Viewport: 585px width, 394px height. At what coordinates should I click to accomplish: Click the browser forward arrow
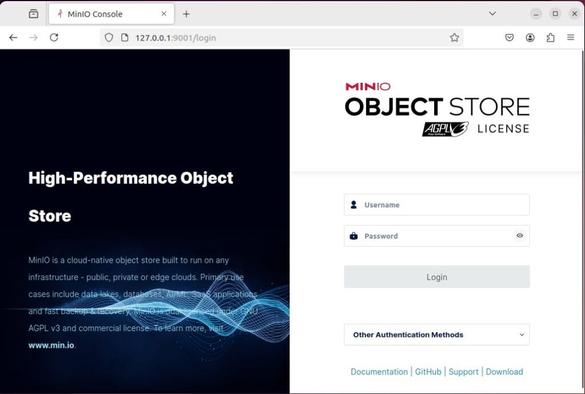34,37
